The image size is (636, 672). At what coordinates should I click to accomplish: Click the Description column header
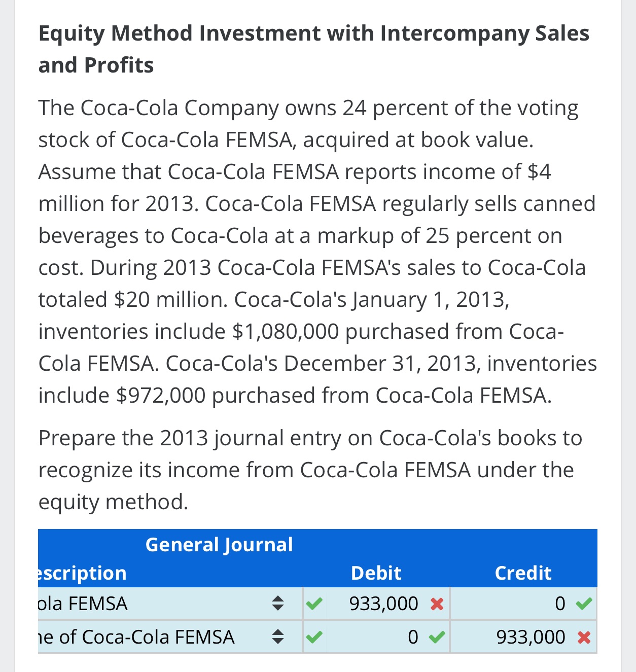(x=82, y=573)
